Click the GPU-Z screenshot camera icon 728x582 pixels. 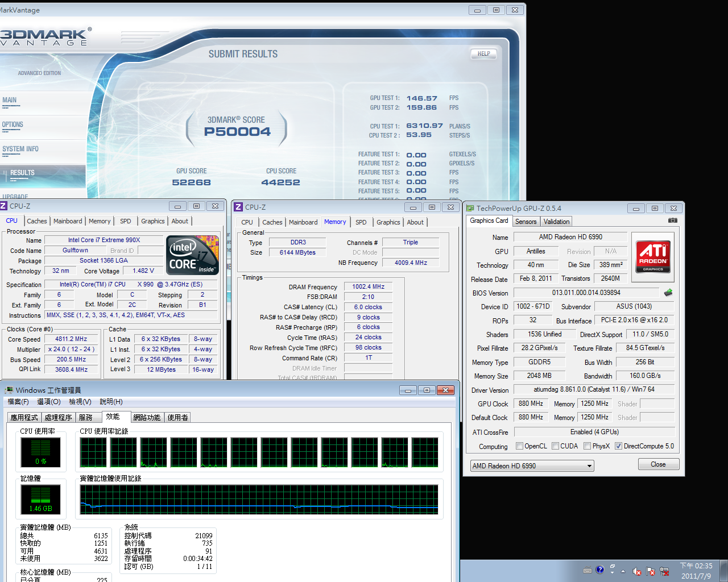tap(672, 221)
